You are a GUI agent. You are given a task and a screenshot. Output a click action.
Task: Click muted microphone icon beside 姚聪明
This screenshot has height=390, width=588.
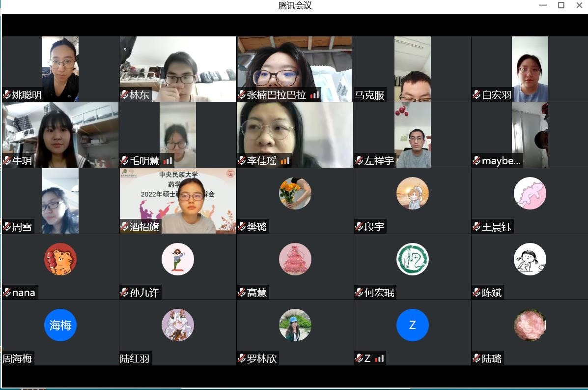pyautogui.click(x=7, y=95)
